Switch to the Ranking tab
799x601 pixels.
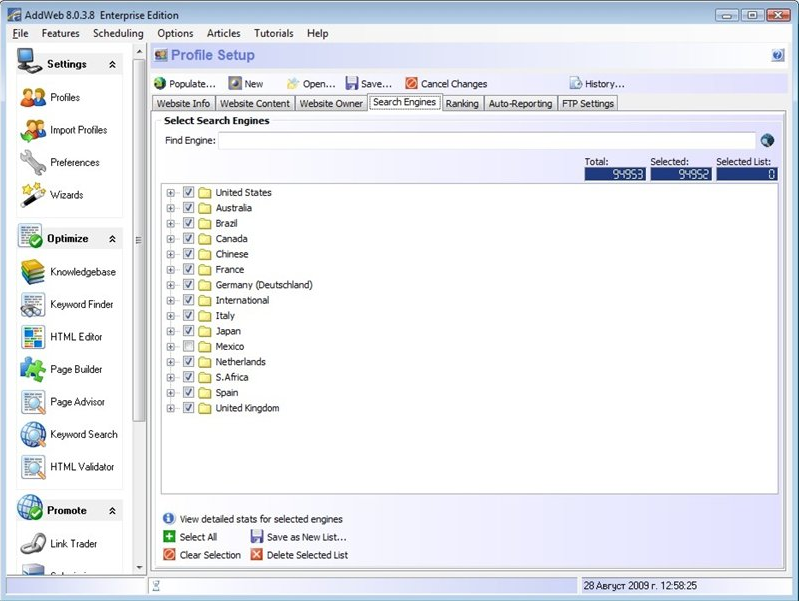pos(461,103)
